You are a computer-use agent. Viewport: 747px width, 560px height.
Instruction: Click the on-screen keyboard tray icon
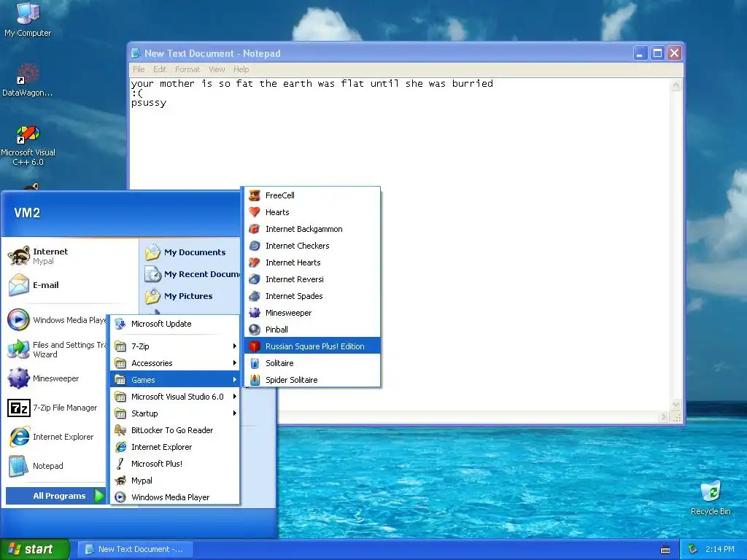coord(665,550)
